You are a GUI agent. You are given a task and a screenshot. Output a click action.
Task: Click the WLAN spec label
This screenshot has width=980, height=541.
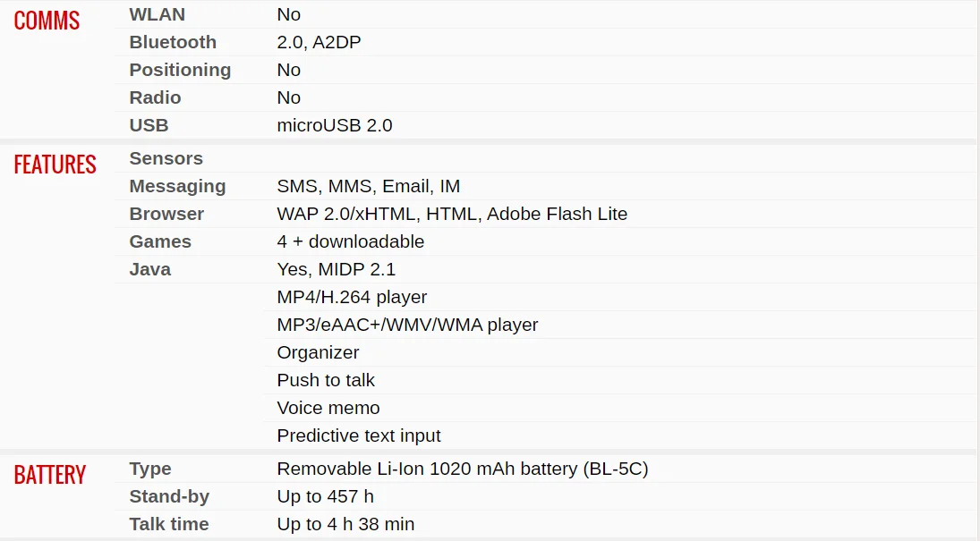click(x=157, y=14)
